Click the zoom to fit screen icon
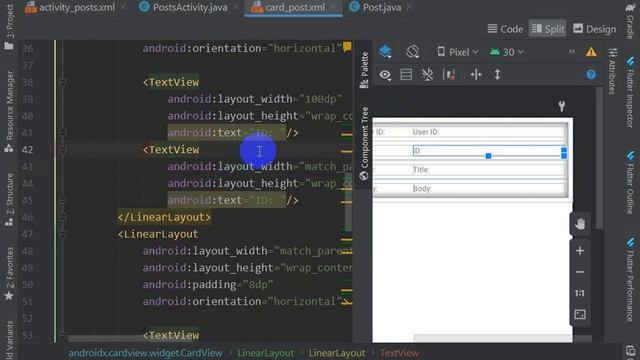The height and width of the screenshot is (360, 640). pos(580,314)
